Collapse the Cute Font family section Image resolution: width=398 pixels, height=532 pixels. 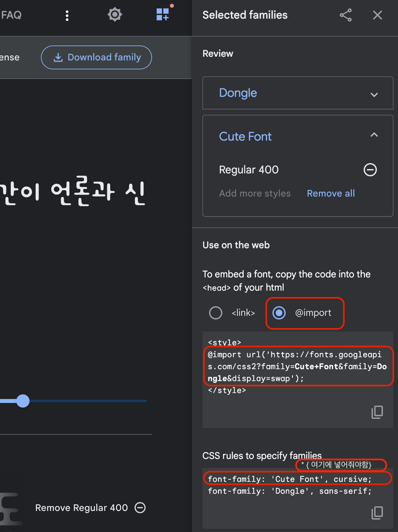(374, 135)
